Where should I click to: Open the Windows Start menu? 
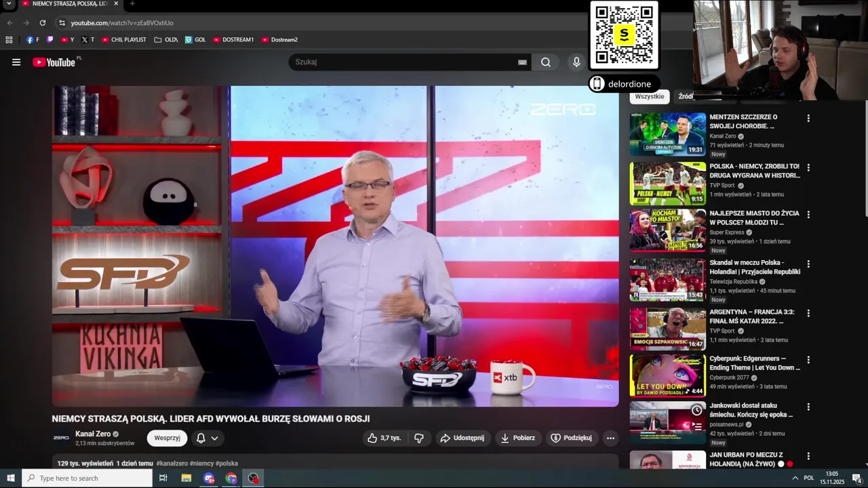click(x=11, y=478)
